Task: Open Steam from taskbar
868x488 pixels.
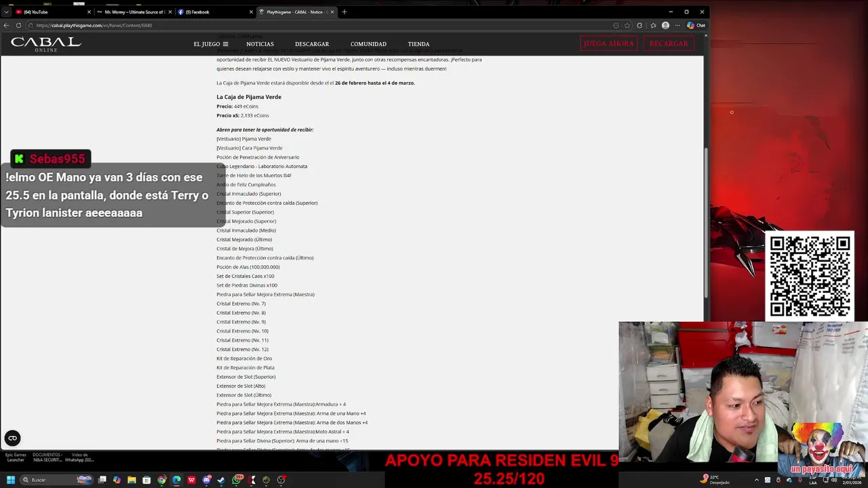Action: (x=222, y=480)
